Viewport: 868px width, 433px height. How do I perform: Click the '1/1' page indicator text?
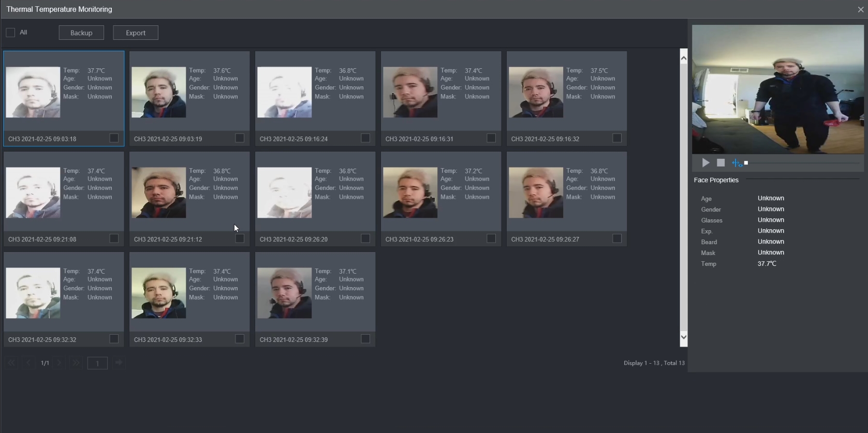coord(45,363)
